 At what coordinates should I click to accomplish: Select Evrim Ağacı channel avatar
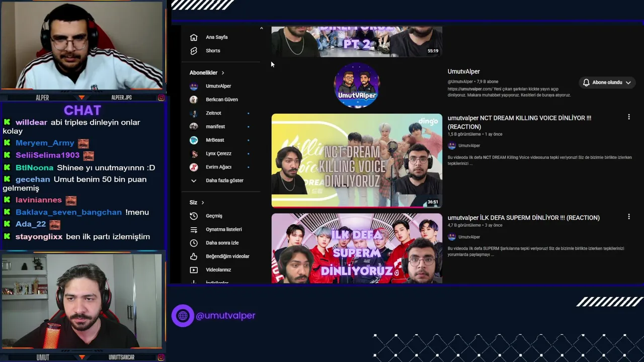pyautogui.click(x=194, y=167)
